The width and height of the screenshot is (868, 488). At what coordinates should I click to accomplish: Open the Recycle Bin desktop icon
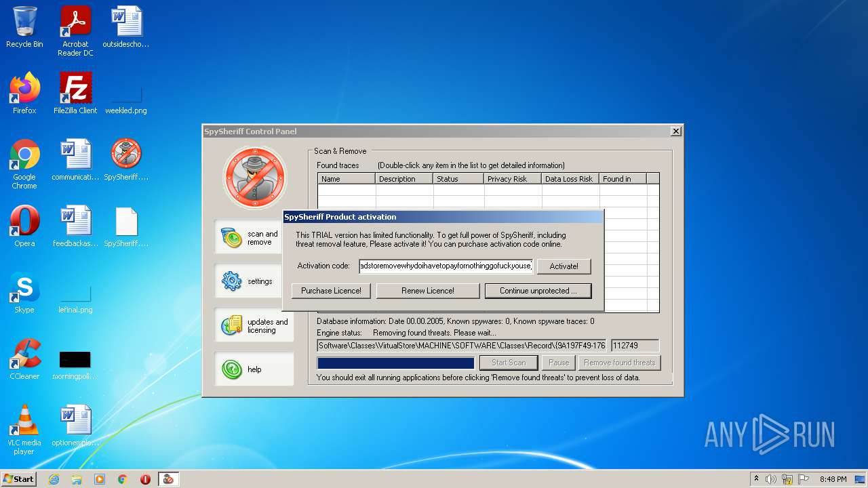coord(24,28)
